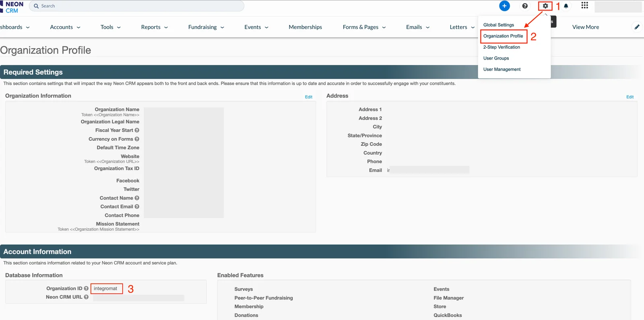
Task: Open the Memberships menu item
Action: pyautogui.click(x=305, y=27)
